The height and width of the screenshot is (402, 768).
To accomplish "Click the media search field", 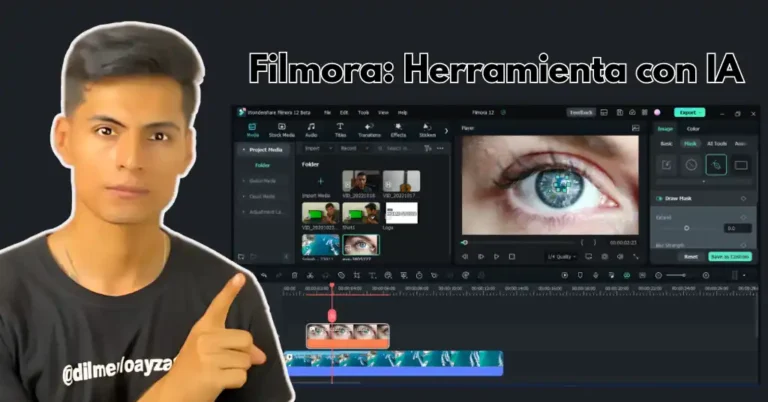I will click(398, 148).
